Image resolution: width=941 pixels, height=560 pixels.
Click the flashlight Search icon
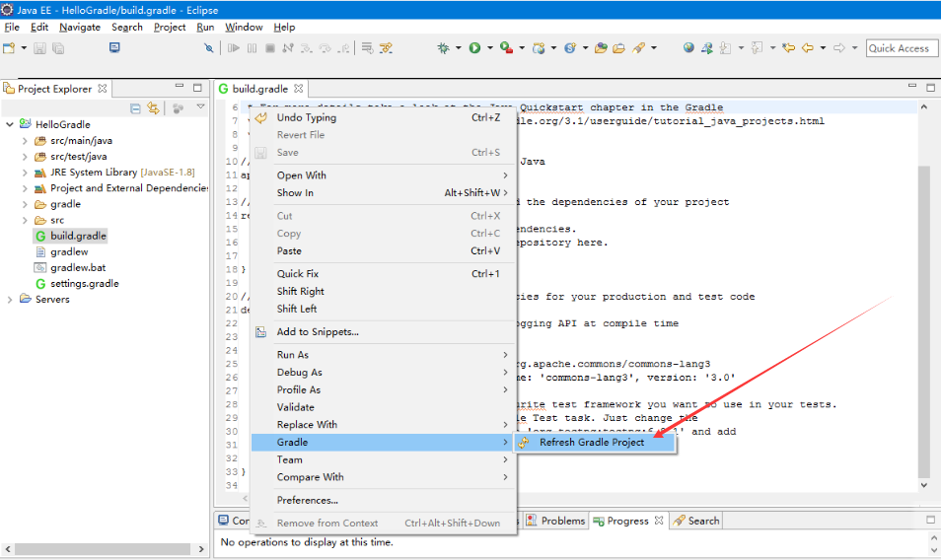638,48
